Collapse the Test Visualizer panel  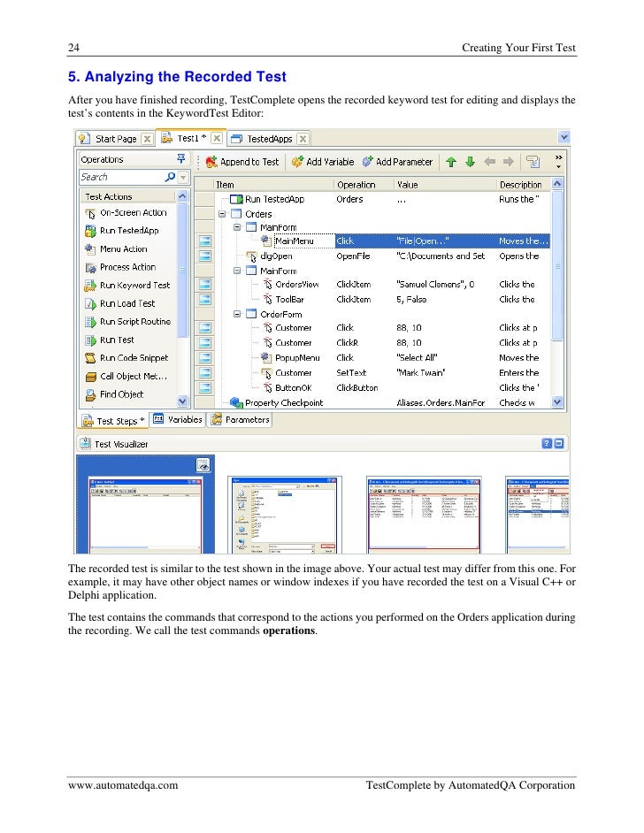(x=559, y=444)
